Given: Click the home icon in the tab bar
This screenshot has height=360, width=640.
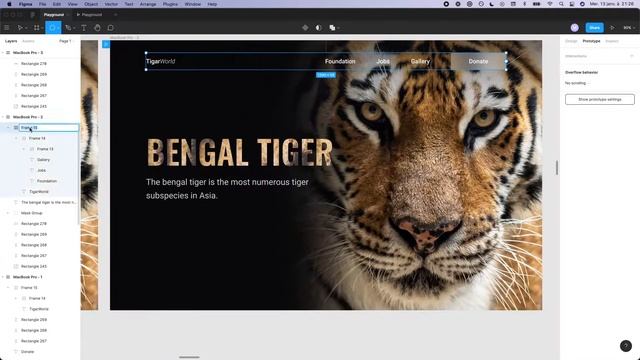Looking at the screenshot, I should point(32,15).
